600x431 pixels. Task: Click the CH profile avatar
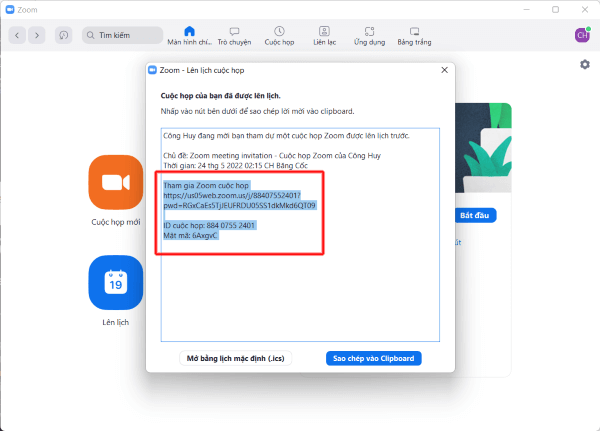(582, 35)
